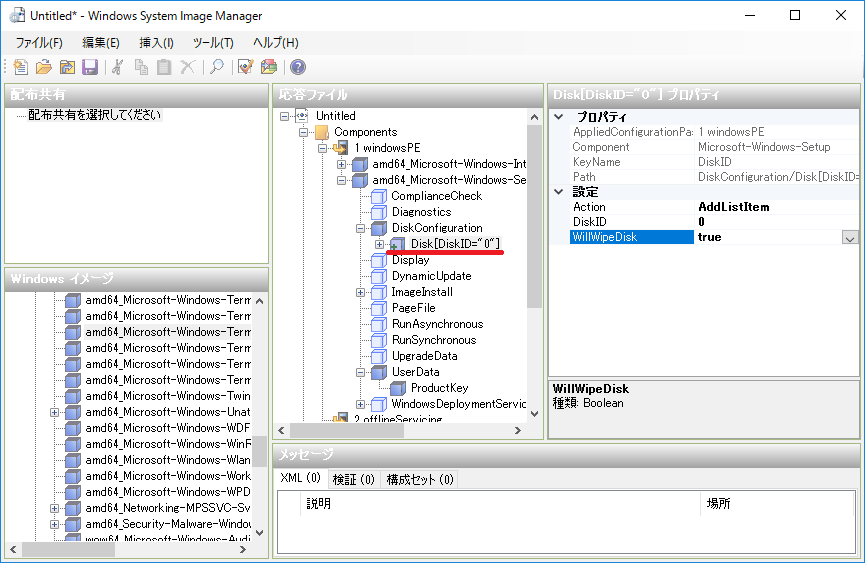Collapse the UserData node

(x=360, y=372)
